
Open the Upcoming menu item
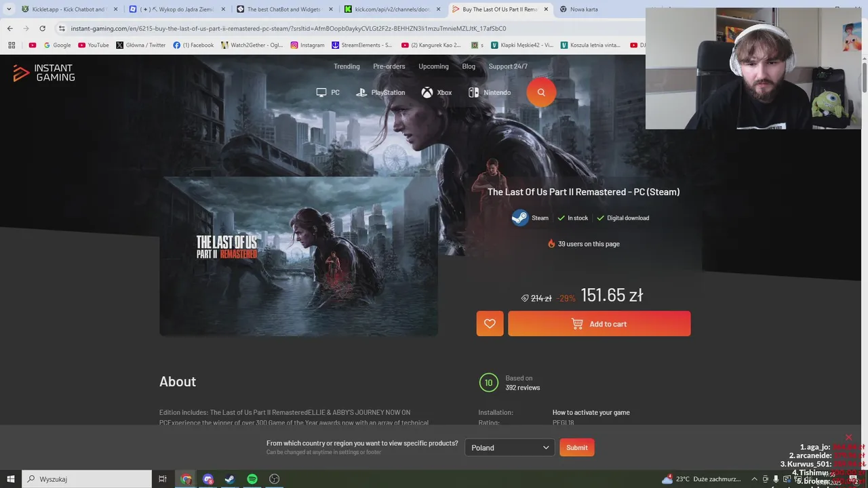click(433, 66)
